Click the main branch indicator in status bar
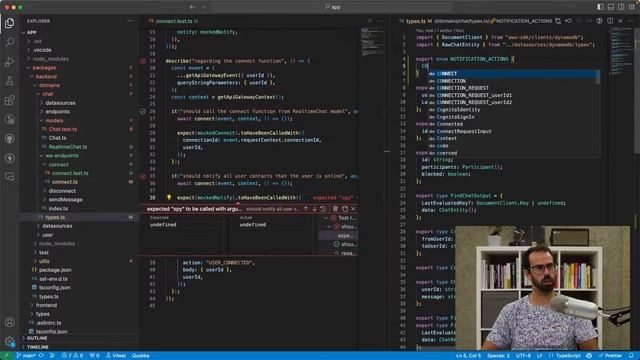This screenshot has width=640, height=360. 26,356
